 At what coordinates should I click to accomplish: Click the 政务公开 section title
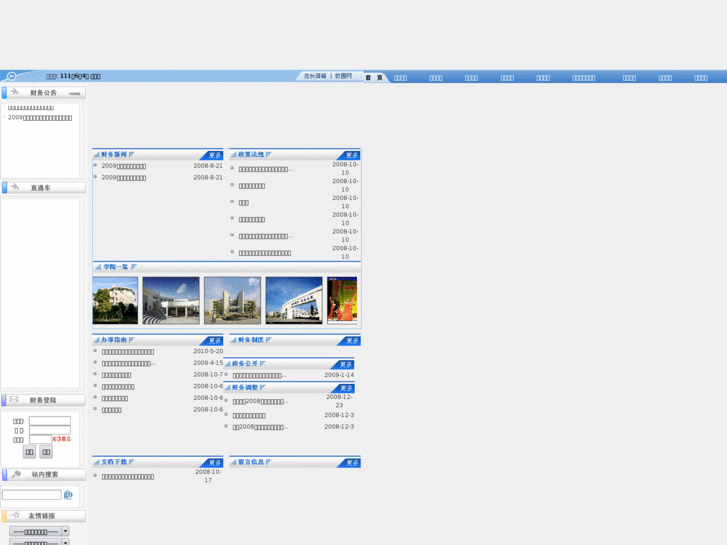245,364
